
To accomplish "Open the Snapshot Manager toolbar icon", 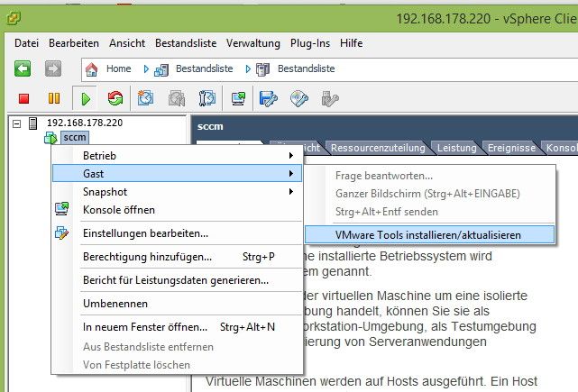I will (207, 98).
